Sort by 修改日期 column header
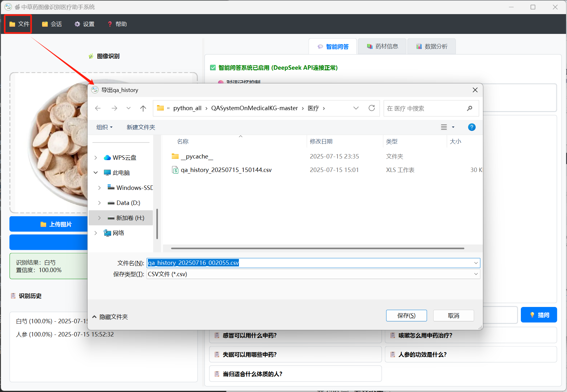 click(x=321, y=142)
